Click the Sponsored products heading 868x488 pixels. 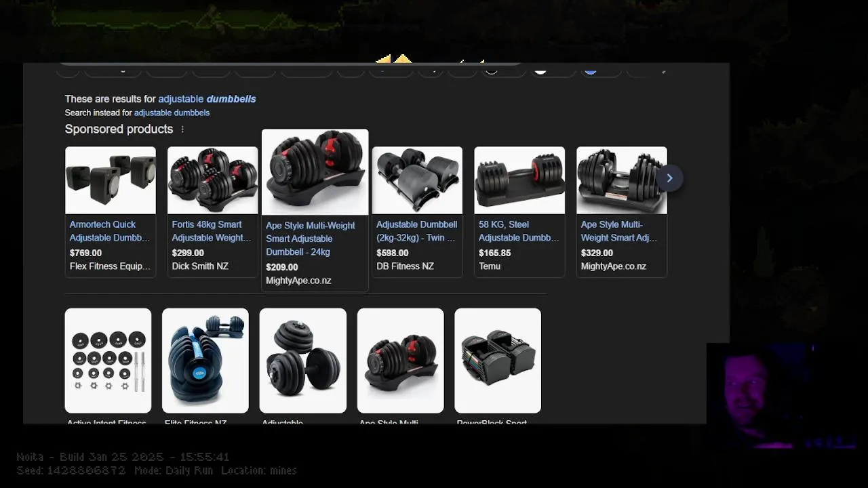[119, 129]
